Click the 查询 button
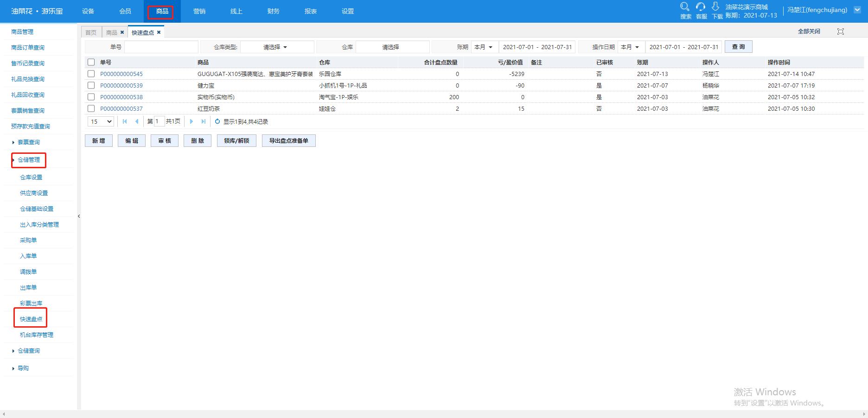Screen dimensions: 868x418 (739, 47)
